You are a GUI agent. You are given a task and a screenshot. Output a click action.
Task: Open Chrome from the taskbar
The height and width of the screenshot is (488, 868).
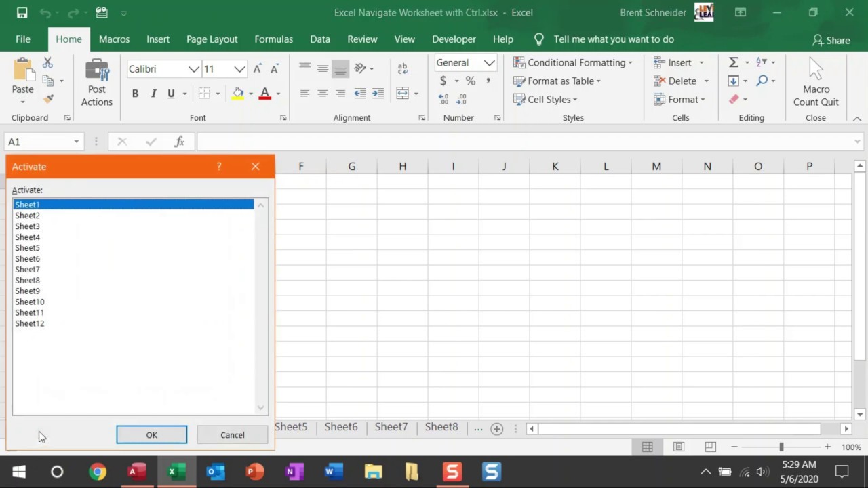(98, 472)
